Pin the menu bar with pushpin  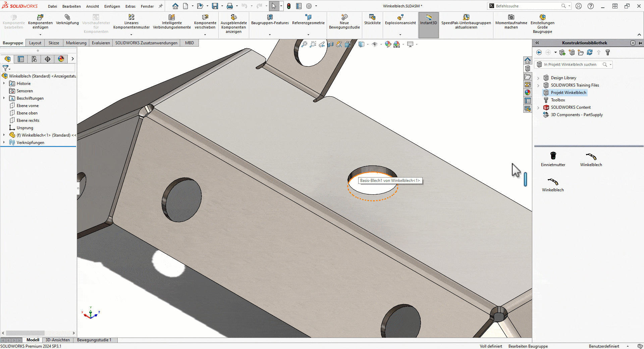tap(161, 6)
